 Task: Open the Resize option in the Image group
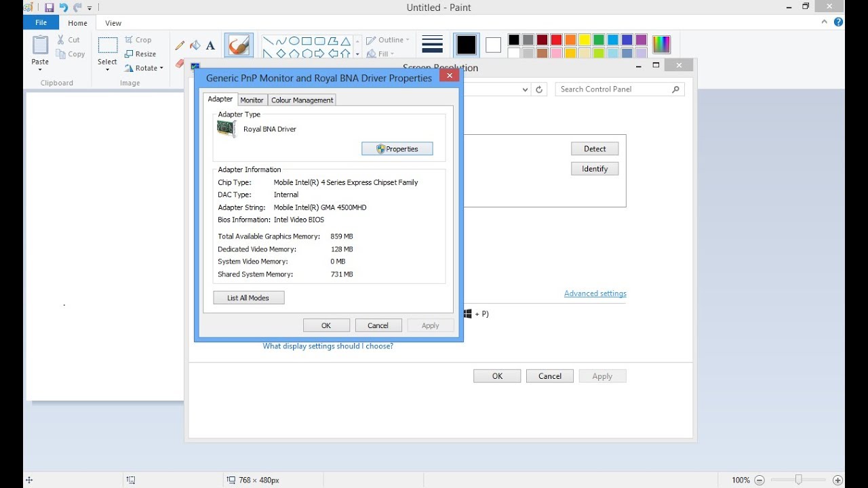click(x=140, y=54)
